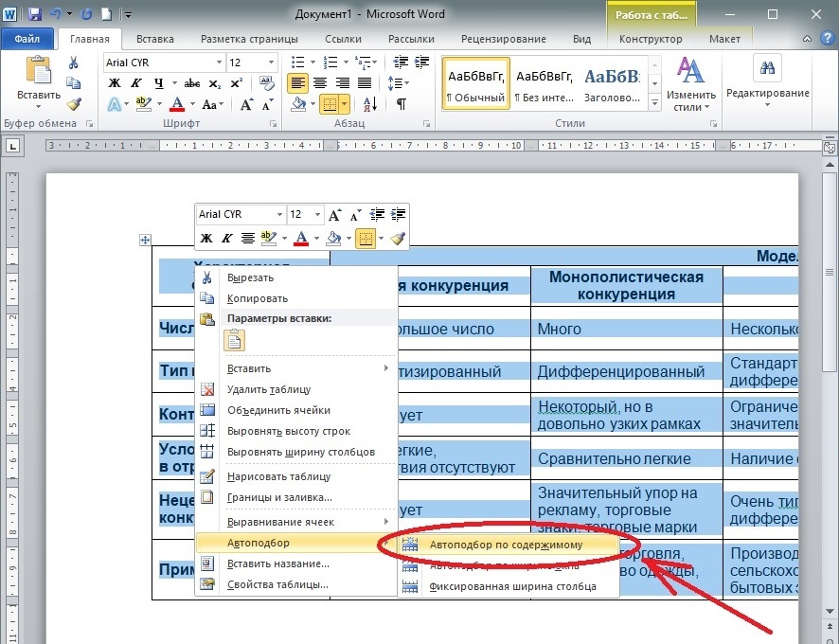Open Свойства таблицы... from context menu
Viewport: 839px width, 644px height.
coord(297,584)
